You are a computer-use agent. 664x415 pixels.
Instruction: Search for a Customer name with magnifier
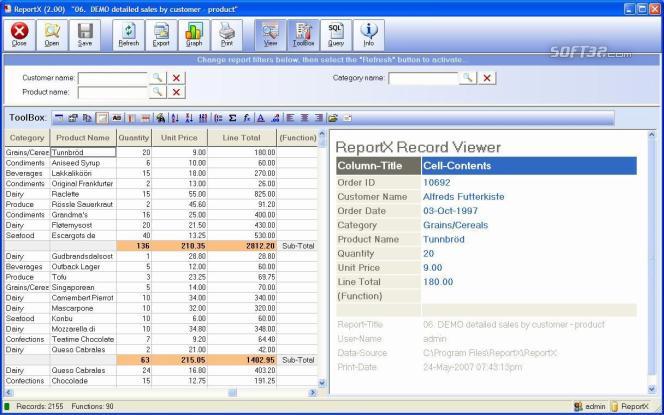coord(158,78)
